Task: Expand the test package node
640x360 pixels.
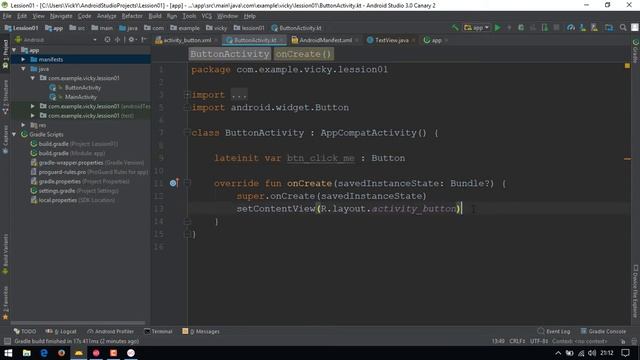Action: coord(33,116)
